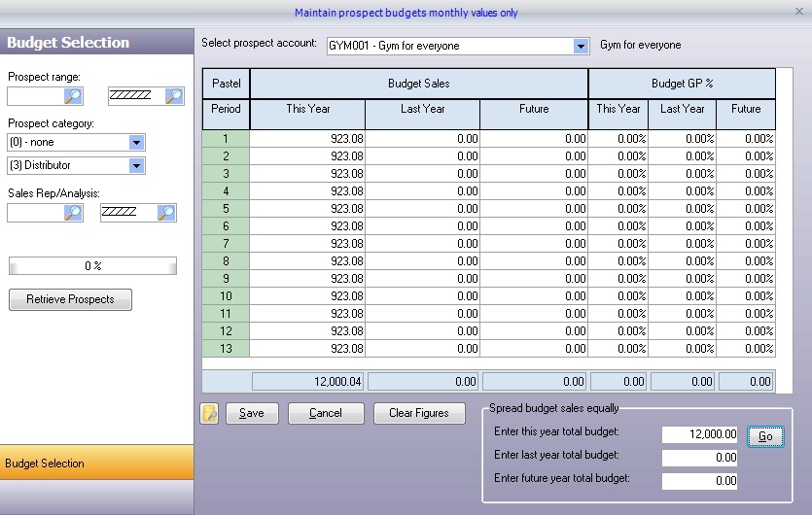Click the this year total budget field
The image size is (812, 515).
coord(699,436)
